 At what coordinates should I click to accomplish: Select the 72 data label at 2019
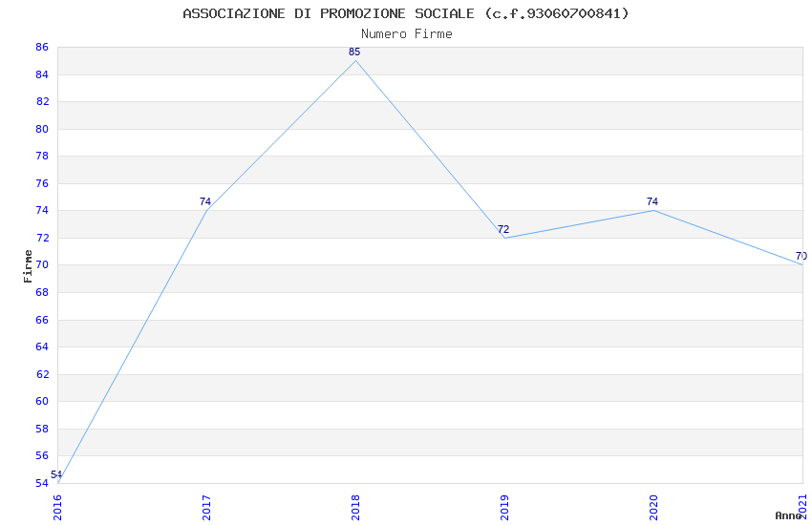(503, 229)
